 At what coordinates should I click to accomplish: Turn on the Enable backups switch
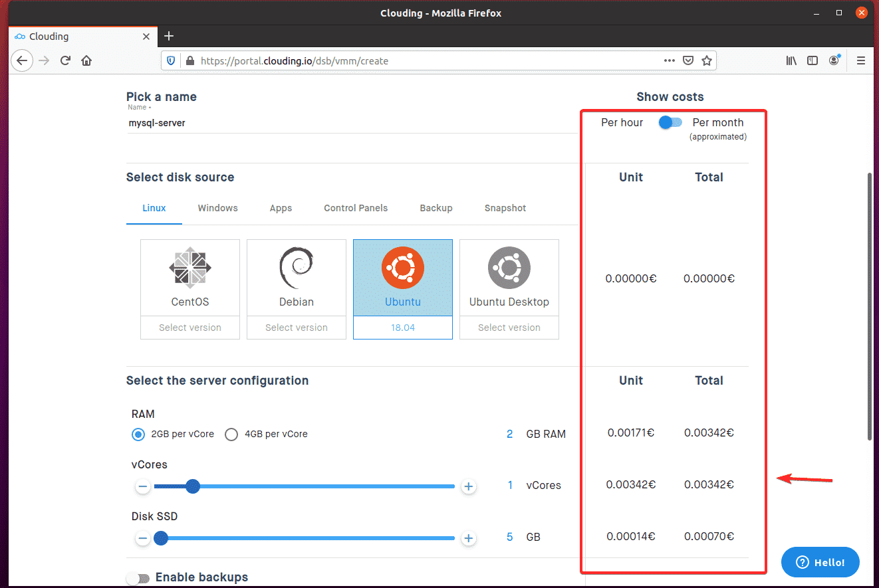pos(137,578)
